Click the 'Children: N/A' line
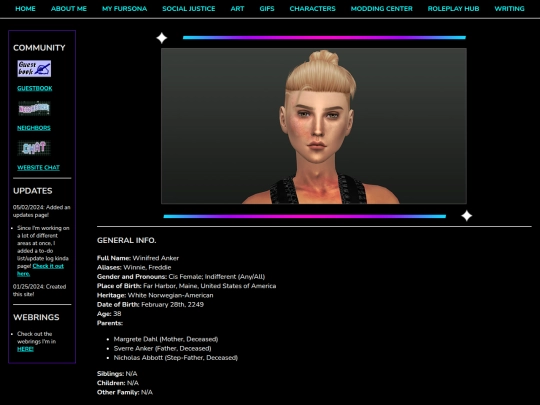 click(118, 383)
